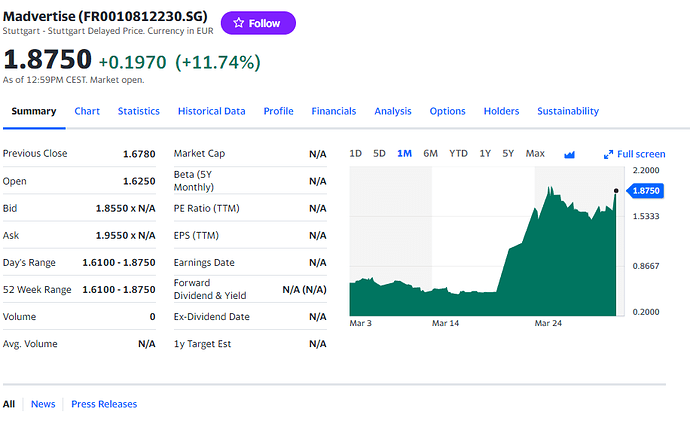The width and height of the screenshot is (690, 430).
Task: Click the Earnings Date label
Action: point(204,263)
